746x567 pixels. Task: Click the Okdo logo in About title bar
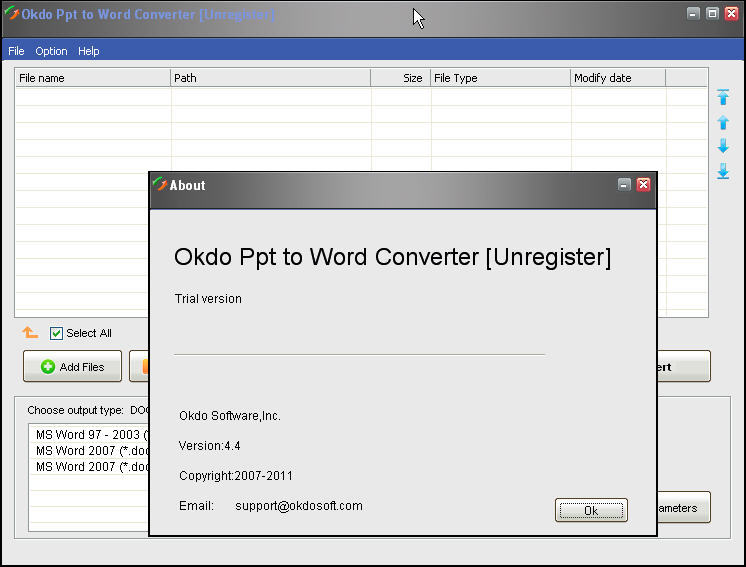(x=159, y=184)
